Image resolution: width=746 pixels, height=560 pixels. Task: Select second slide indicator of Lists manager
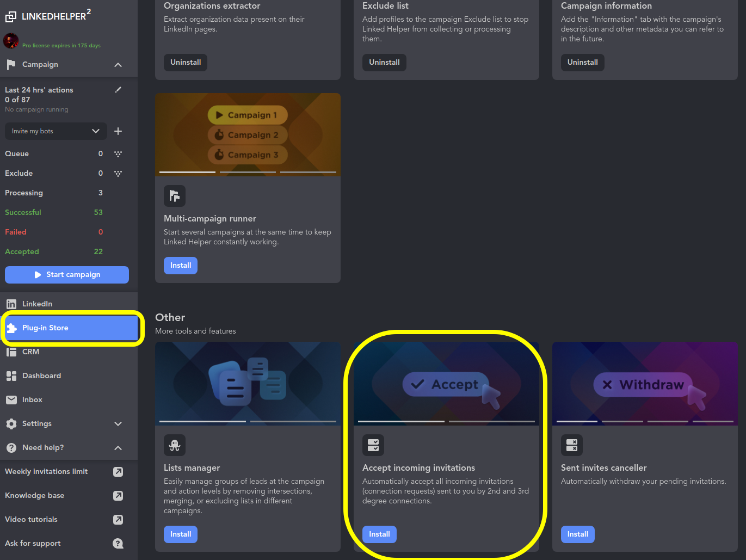click(293, 421)
